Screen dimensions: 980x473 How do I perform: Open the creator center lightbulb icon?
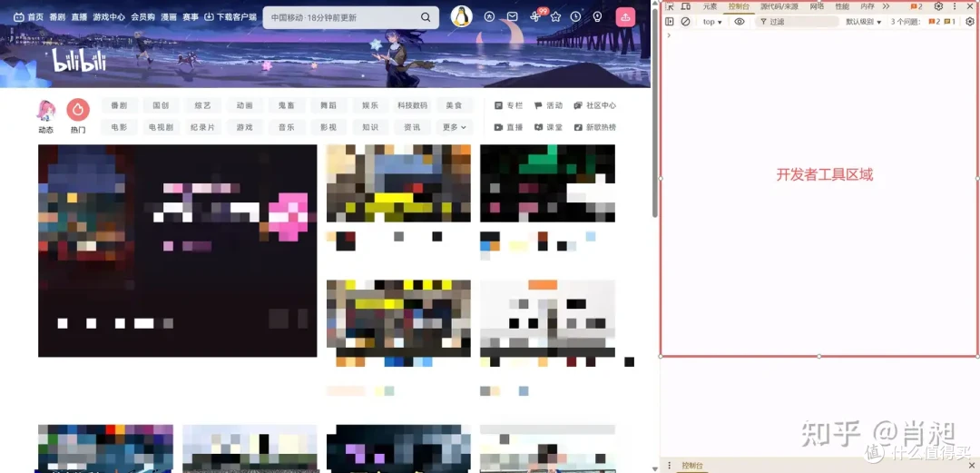tap(597, 17)
